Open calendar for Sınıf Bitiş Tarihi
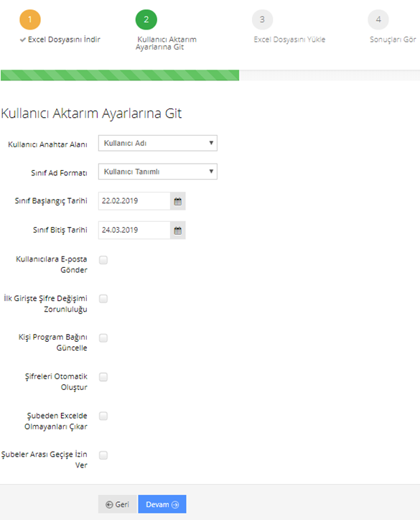 tap(177, 230)
